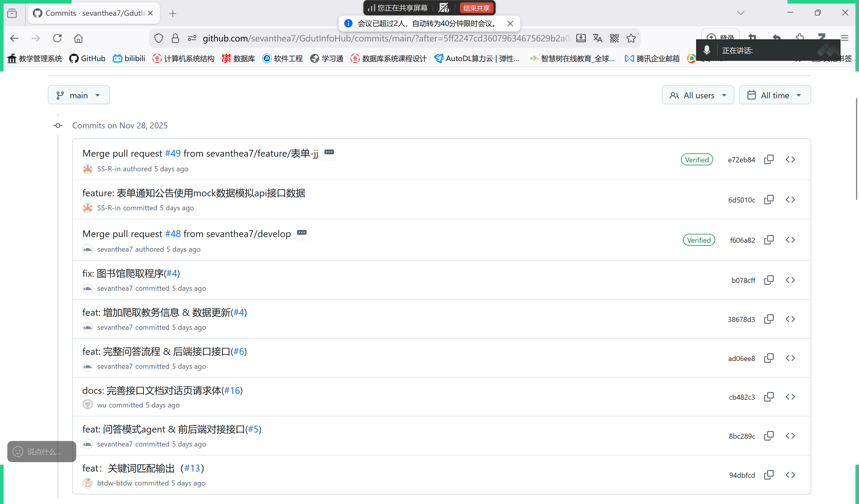
Task: Click the browser reload icon
Action: [57, 38]
